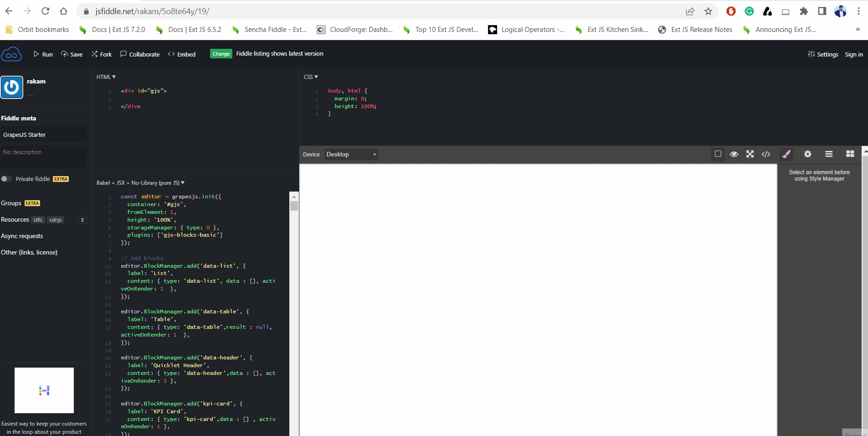The image size is (868, 436).
Task: Open Docs | Ext JS 6.5.2 bookmark
Action: click(x=188, y=30)
